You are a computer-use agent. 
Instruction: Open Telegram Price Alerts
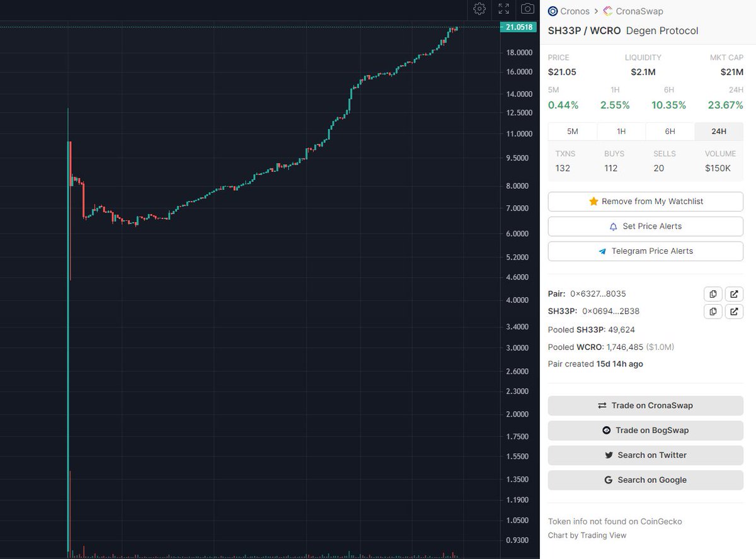(x=646, y=251)
